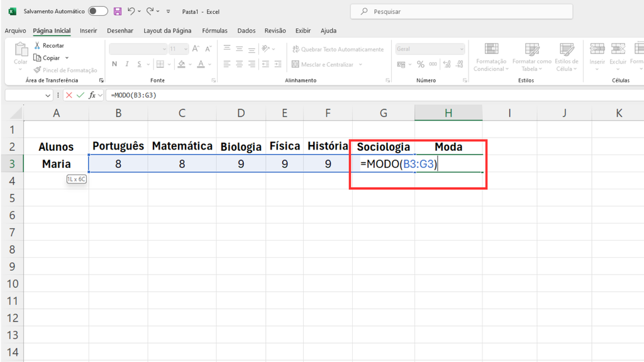Open the Geral number format dropdown

(430, 48)
